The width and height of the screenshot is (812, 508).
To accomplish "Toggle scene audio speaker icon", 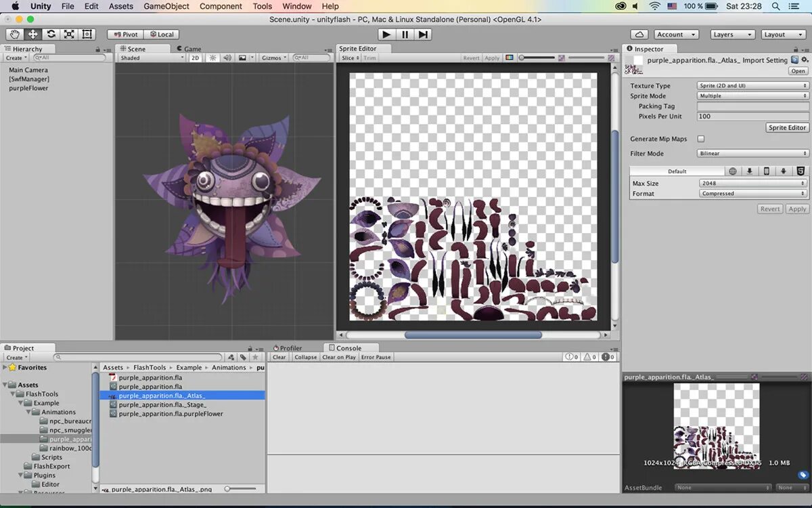I will tap(227, 58).
